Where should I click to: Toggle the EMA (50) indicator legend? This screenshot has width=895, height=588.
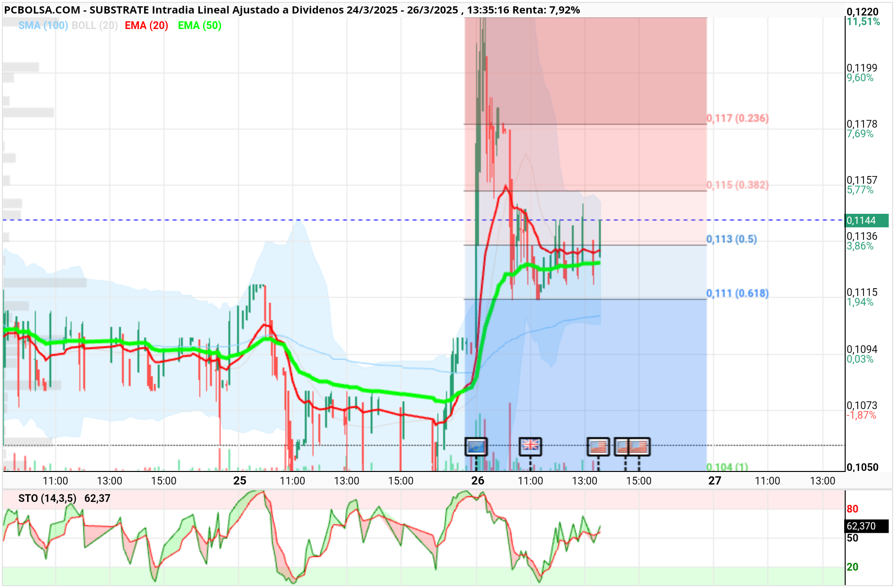click(x=200, y=26)
